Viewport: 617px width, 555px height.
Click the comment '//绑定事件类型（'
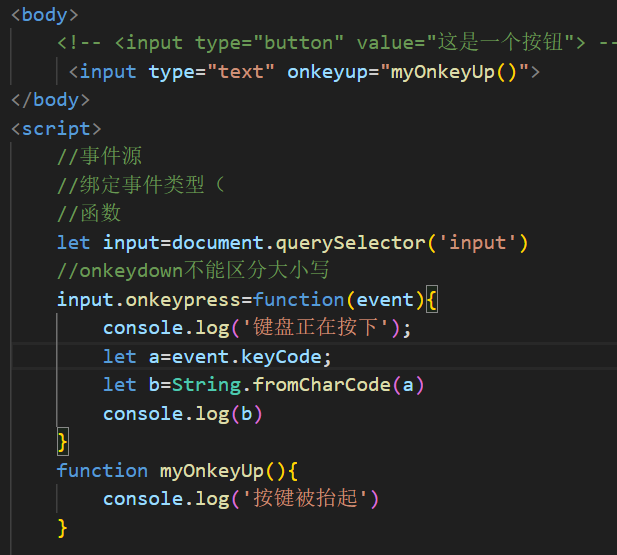140,185
